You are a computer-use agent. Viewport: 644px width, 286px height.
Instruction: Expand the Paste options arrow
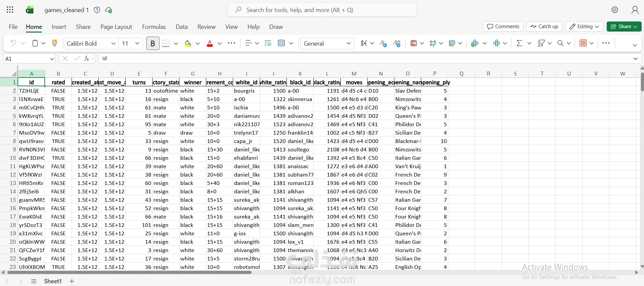pyautogui.click(x=43, y=43)
